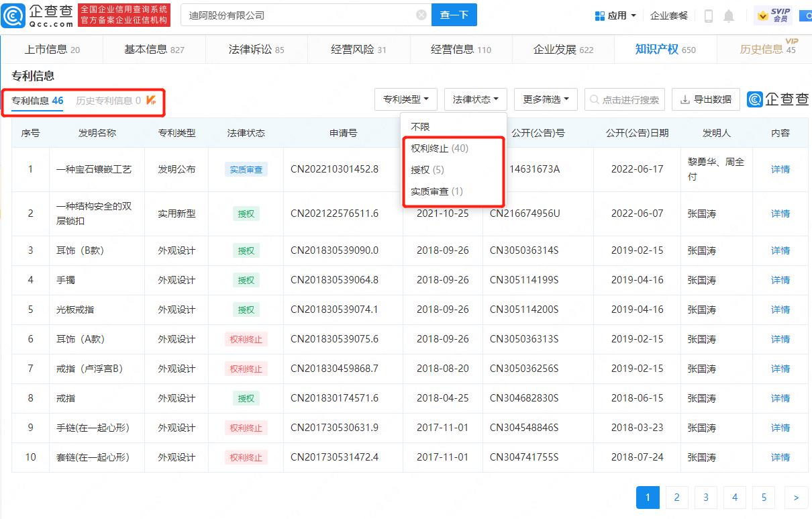Click the 导出数据 export button

point(706,99)
